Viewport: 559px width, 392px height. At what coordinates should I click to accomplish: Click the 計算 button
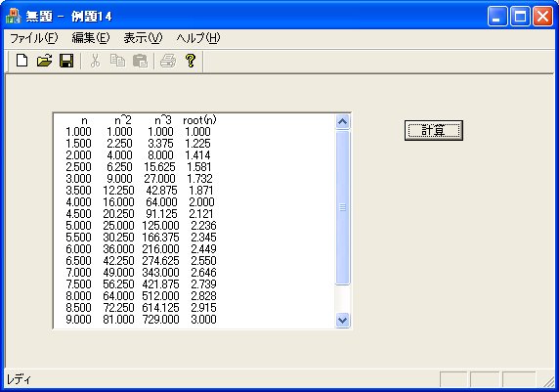point(434,131)
